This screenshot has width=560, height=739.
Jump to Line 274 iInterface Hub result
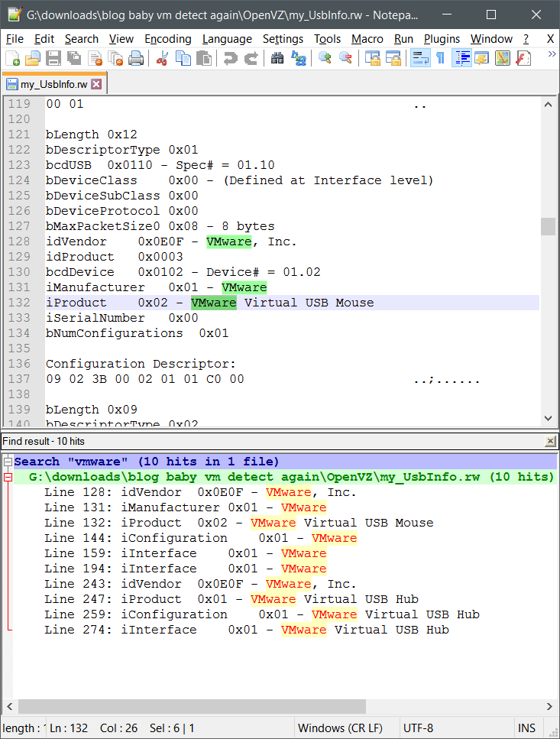pyautogui.click(x=246, y=630)
